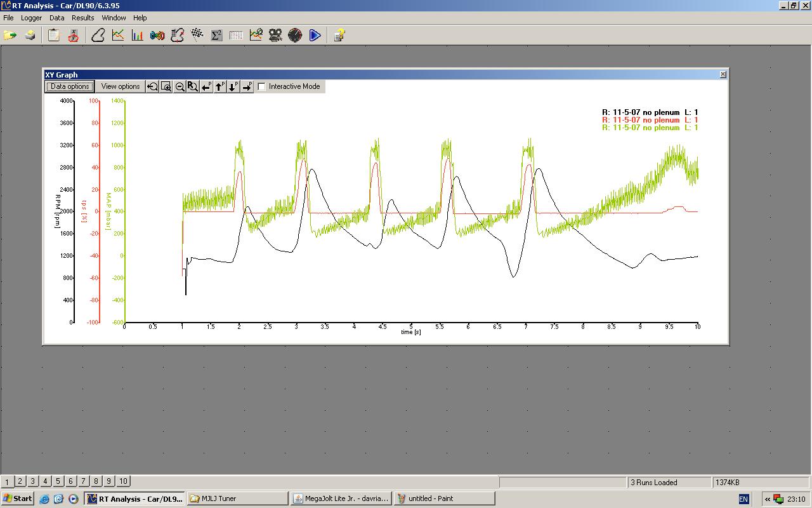Click the RPM [rpm] axis label
The image size is (812, 508).
[x=58, y=211]
